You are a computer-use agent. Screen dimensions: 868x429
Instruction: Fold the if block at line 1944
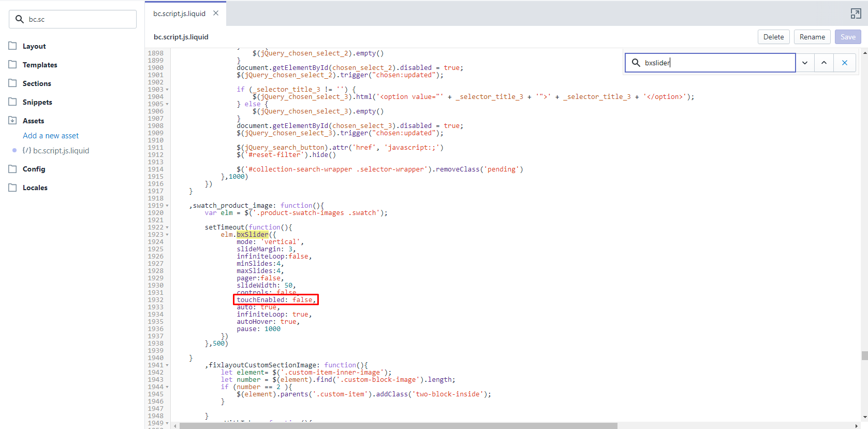[167, 387]
